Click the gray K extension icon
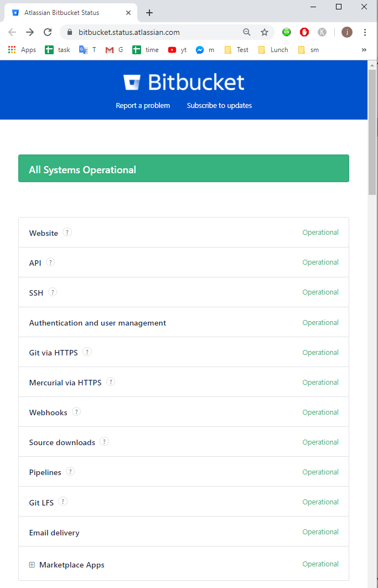 pyautogui.click(x=322, y=32)
